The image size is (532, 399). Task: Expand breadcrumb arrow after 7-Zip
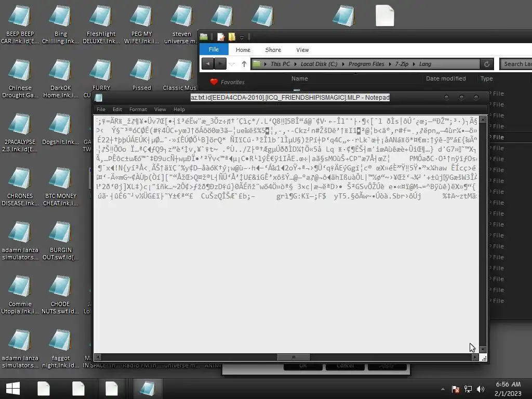click(x=414, y=64)
